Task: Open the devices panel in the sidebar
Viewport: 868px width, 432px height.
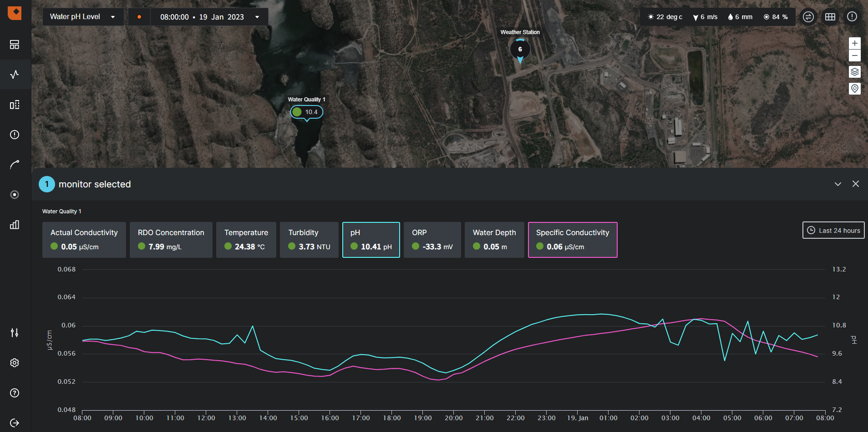Action: point(14,105)
